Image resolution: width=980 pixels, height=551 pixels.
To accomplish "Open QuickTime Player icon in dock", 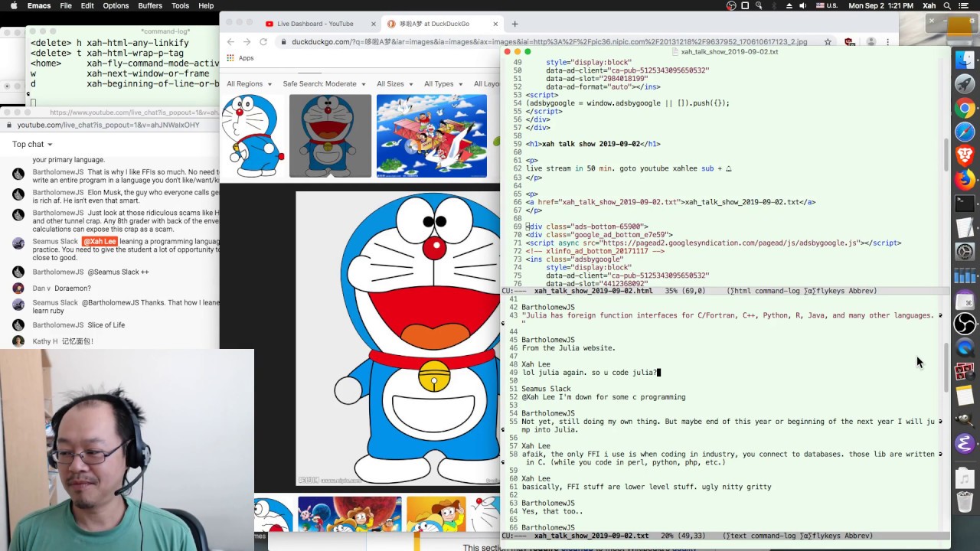I will pos(965,347).
